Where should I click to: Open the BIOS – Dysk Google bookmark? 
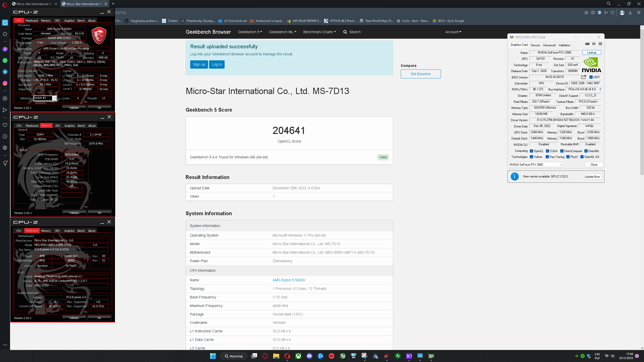point(448,21)
